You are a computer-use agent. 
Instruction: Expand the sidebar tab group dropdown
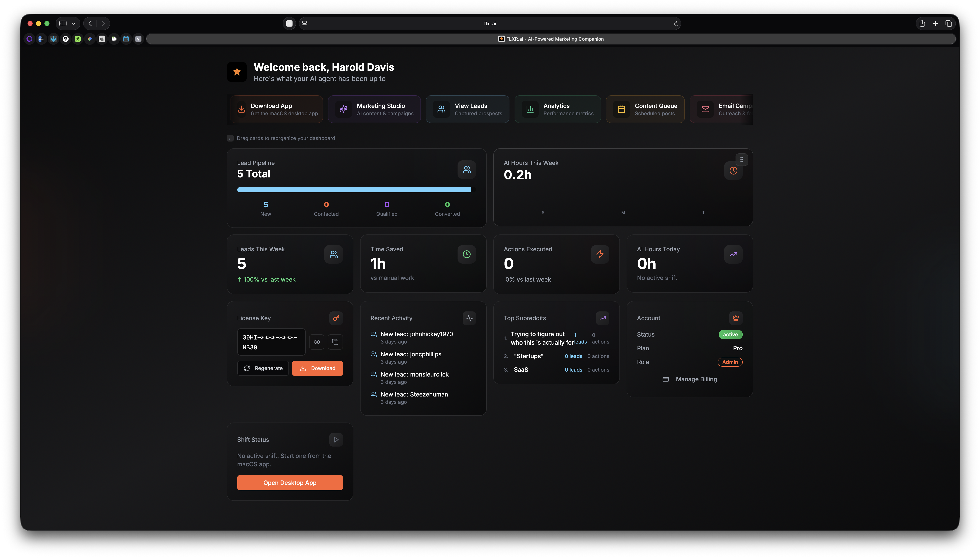tap(73, 23)
